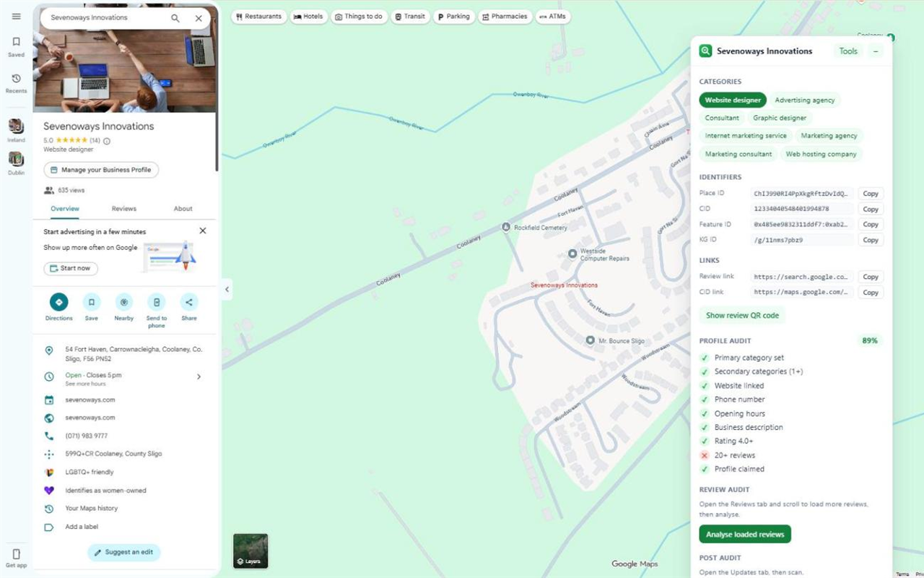The height and width of the screenshot is (578, 924).
Task: Dismiss the Start advertising promo
Action: tap(202, 231)
